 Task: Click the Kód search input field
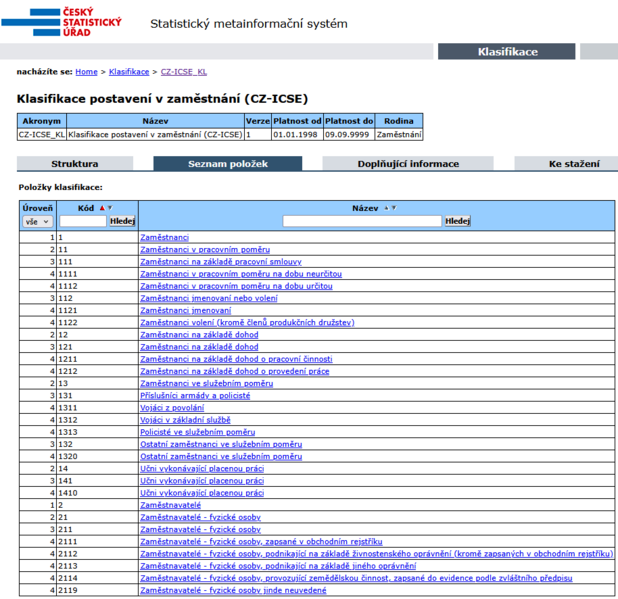click(83, 221)
